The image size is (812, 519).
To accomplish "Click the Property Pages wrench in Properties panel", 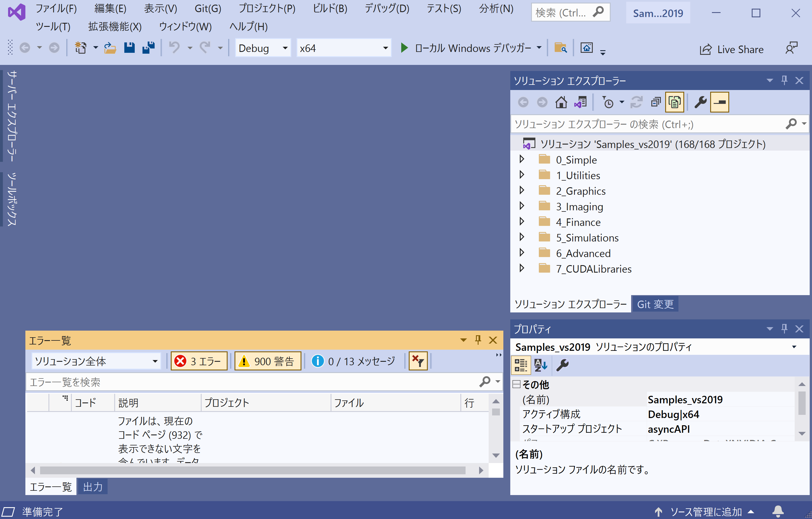I will [562, 365].
